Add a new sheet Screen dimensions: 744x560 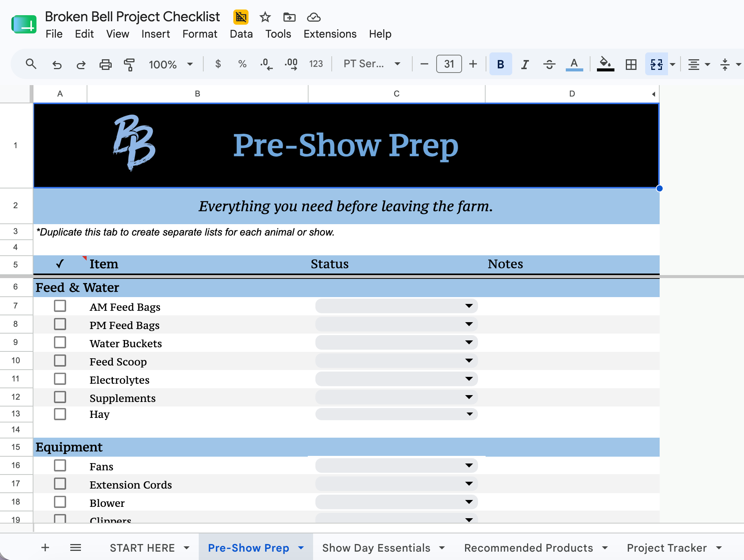click(x=45, y=547)
